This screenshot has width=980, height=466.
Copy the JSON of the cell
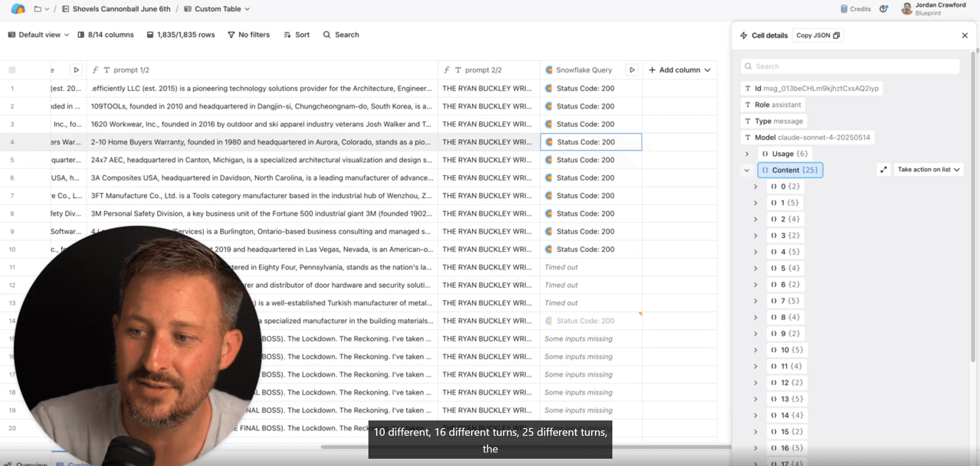click(818, 35)
